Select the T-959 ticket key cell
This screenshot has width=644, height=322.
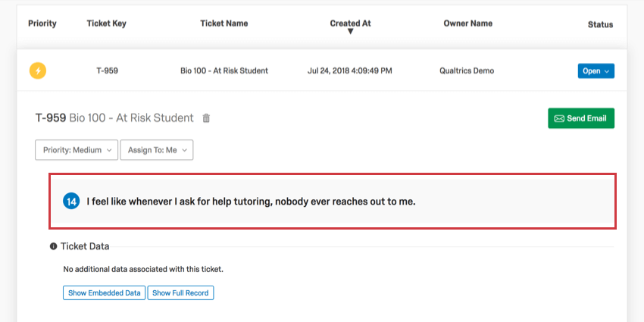[x=107, y=71]
